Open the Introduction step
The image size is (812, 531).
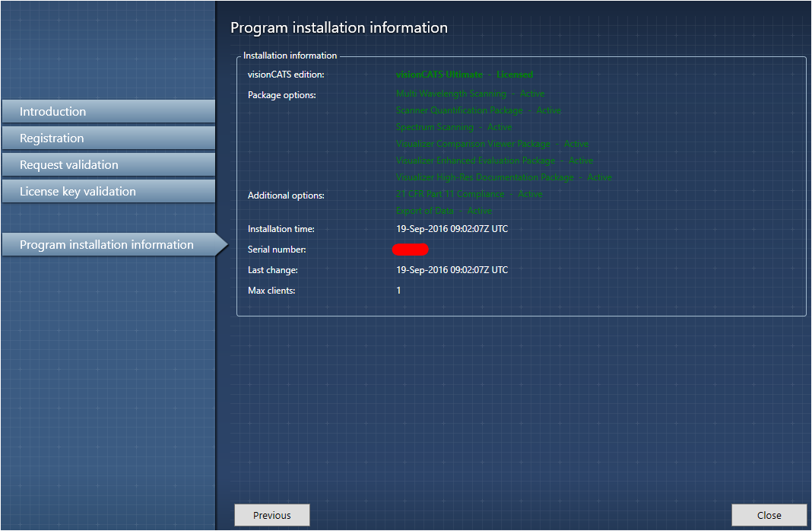tap(108, 111)
